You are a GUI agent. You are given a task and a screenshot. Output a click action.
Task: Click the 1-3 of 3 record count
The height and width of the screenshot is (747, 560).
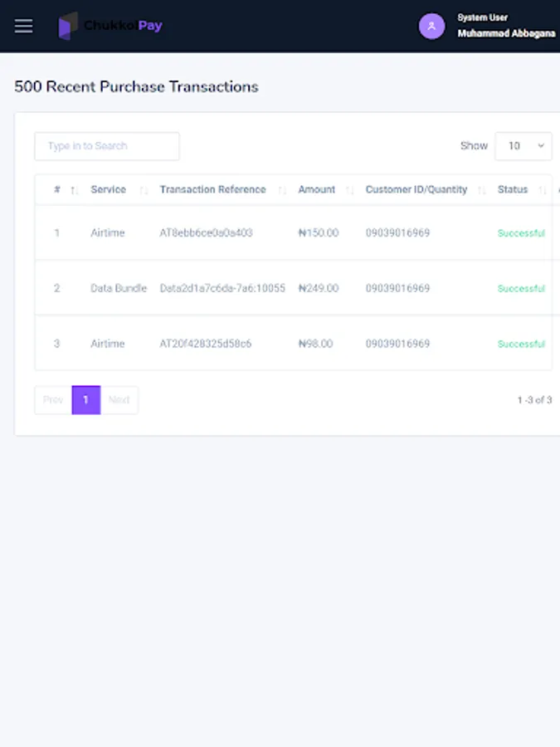(x=534, y=400)
